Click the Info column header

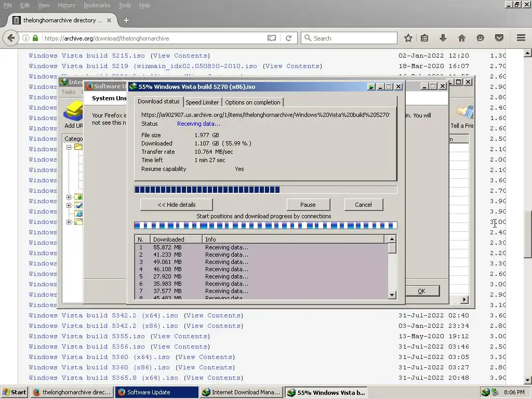[x=294, y=239]
